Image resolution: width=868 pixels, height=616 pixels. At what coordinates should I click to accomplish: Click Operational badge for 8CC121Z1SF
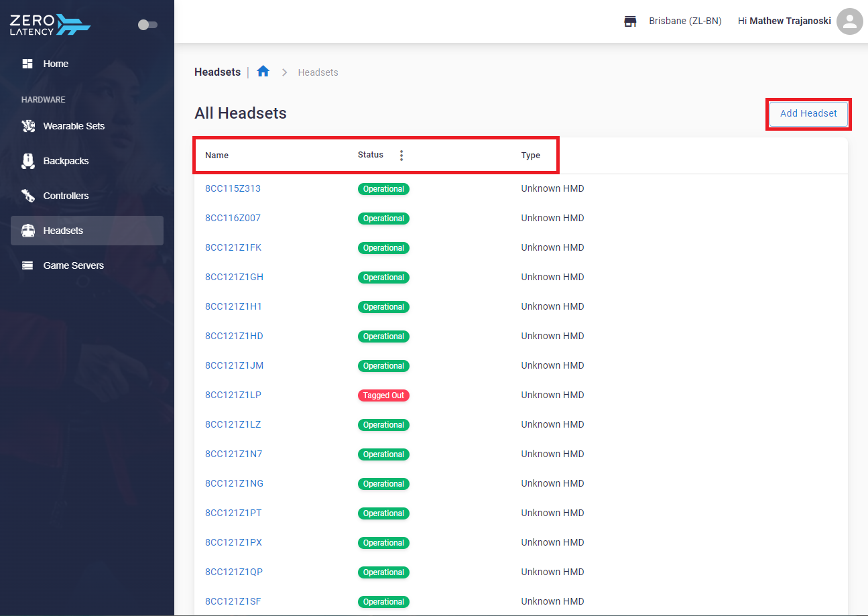383,602
